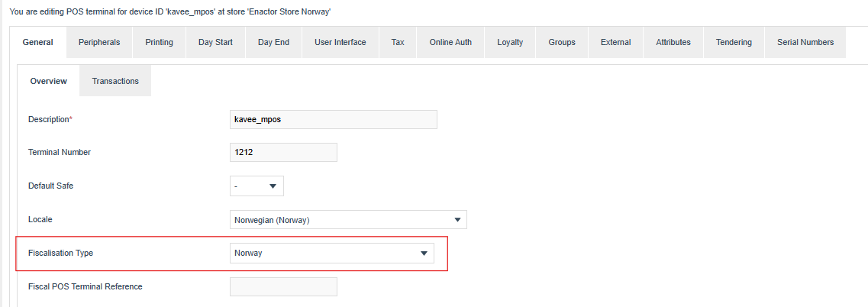Open the Serial Numbers tab
Viewport: 868px width, 307px height.
(805, 42)
